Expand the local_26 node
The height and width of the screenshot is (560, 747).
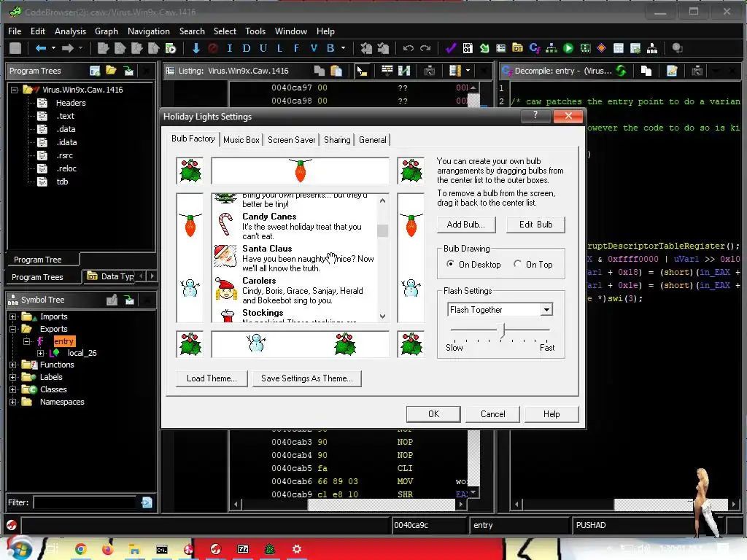click(x=41, y=353)
